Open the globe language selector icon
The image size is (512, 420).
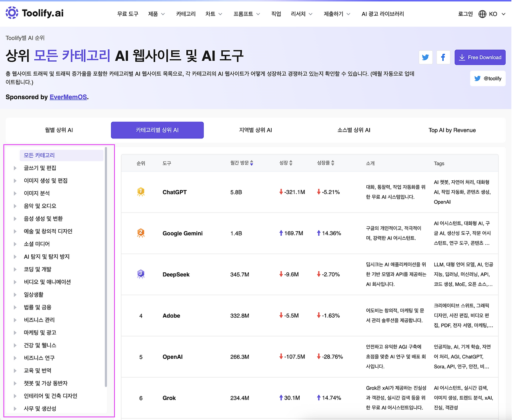[x=482, y=14]
